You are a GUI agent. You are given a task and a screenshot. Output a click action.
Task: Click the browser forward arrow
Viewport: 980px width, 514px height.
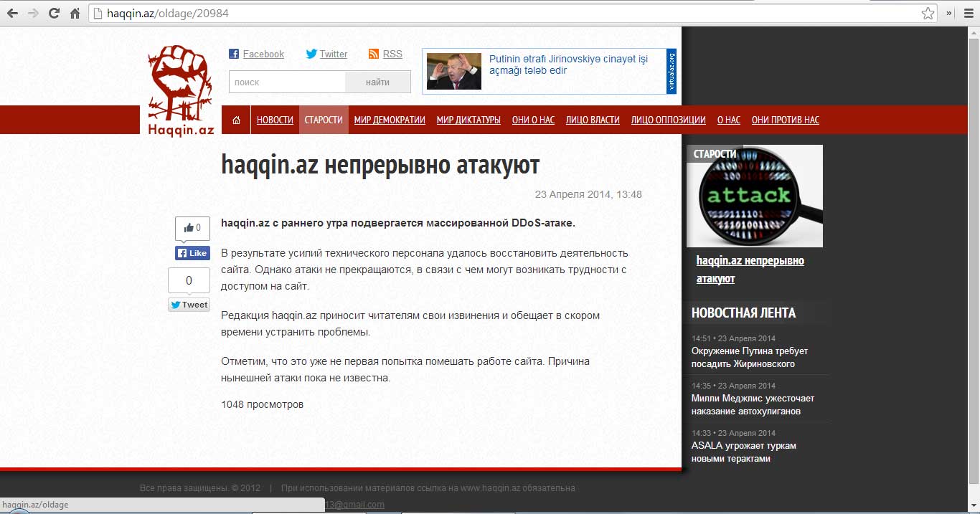tap(33, 14)
